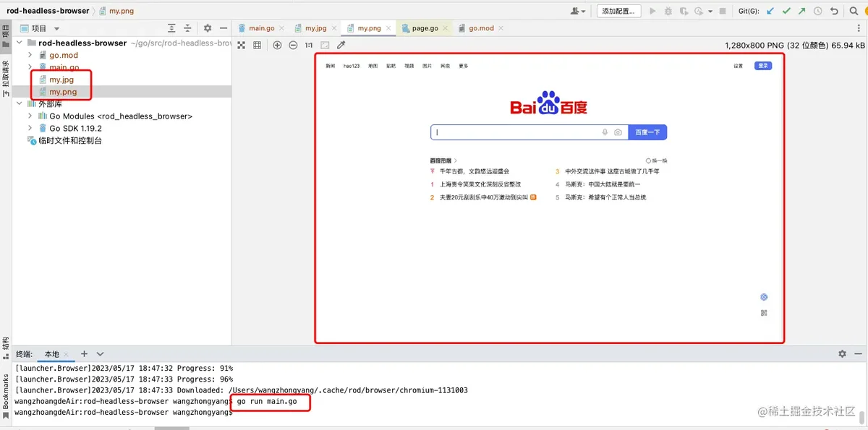Select the 本地 terminal tab

click(51, 354)
